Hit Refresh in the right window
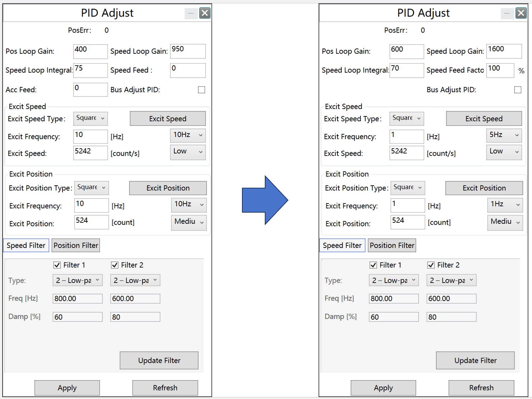The width and height of the screenshot is (532, 399). tap(481, 388)
